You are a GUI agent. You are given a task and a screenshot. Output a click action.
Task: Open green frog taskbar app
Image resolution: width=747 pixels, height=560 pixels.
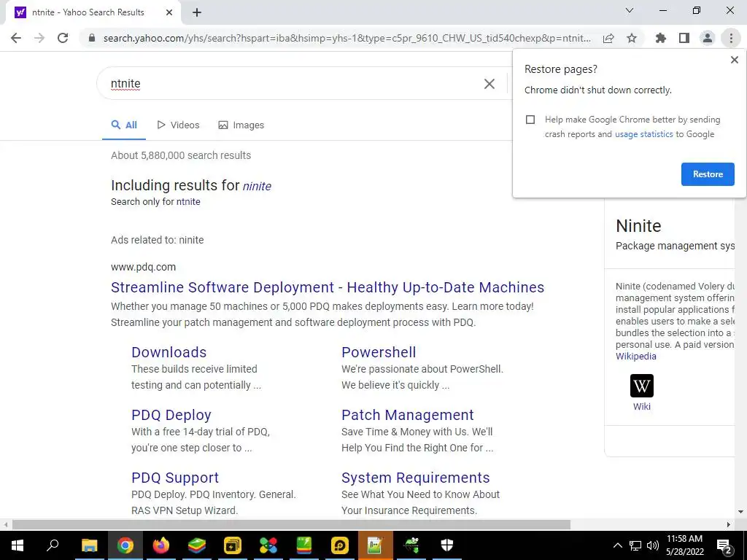pos(411,545)
